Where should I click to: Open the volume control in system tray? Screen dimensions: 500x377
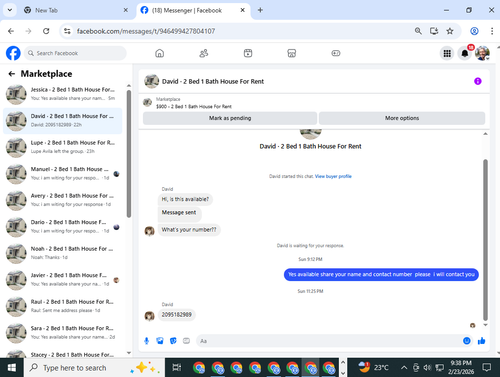(x=427, y=368)
